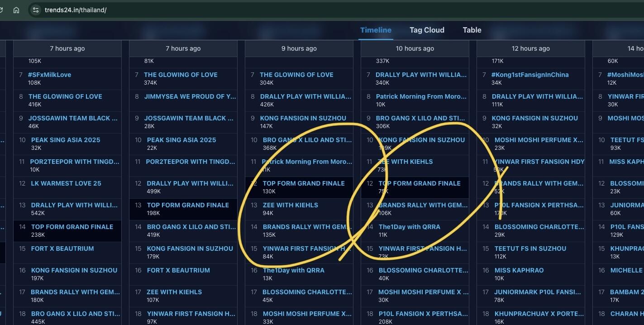The width and height of the screenshot is (644, 325).
Task: Open MISS KAPHRAO with 10K
Action: [519, 270]
